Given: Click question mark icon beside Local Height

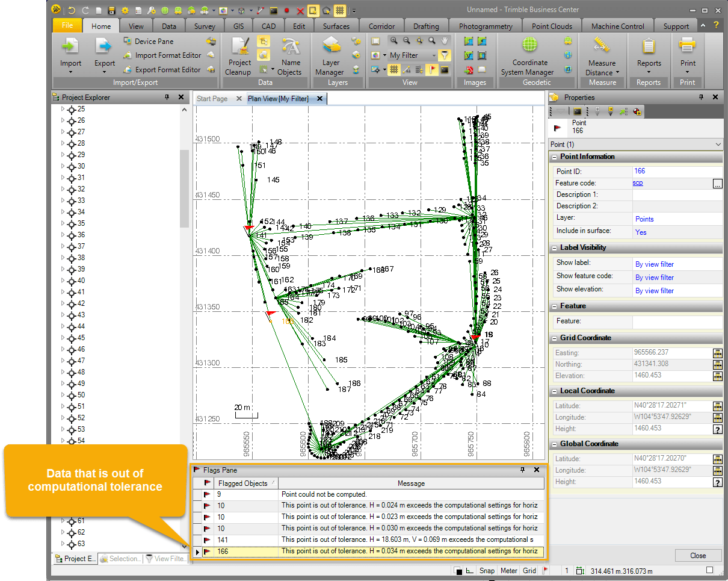Looking at the screenshot, I should pos(717,429).
